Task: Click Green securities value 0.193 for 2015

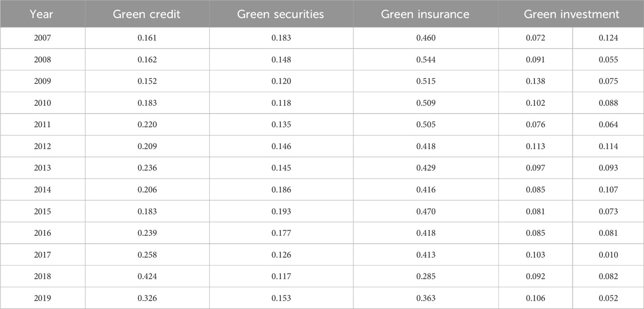Action: [x=281, y=212]
